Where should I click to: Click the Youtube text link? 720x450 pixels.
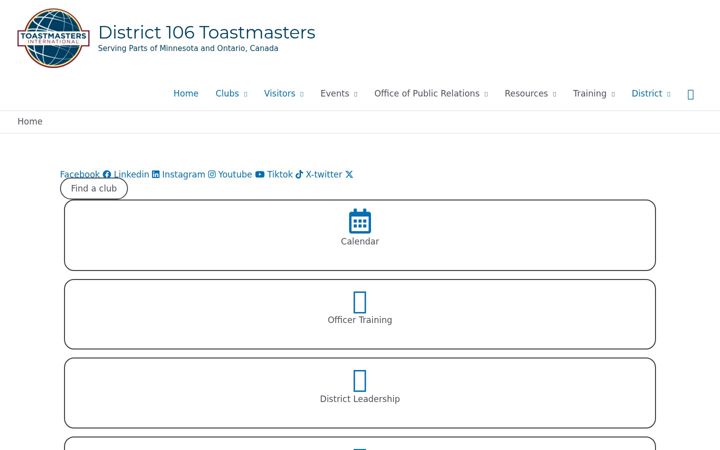pos(235,174)
